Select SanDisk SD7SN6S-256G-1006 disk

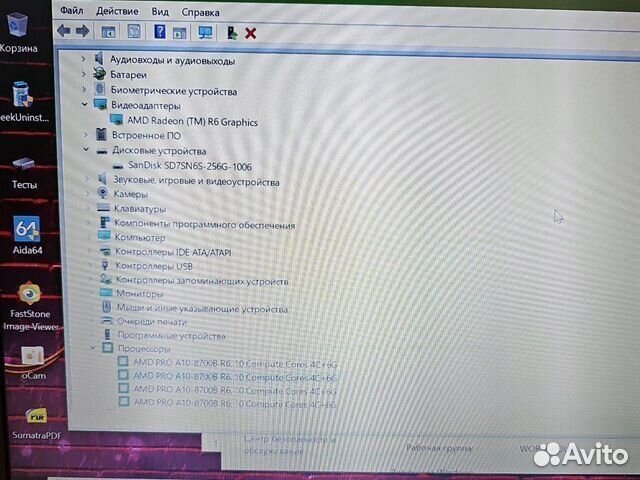pos(190,166)
